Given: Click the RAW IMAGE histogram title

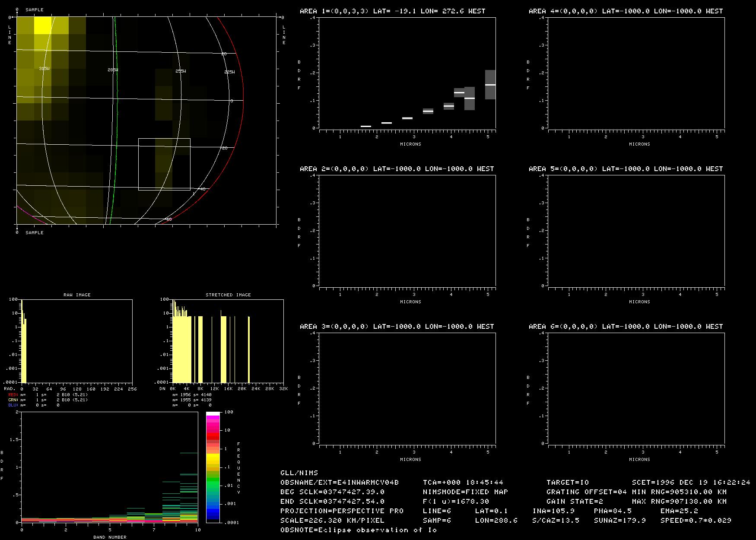Looking at the screenshot, I should coord(77,295).
